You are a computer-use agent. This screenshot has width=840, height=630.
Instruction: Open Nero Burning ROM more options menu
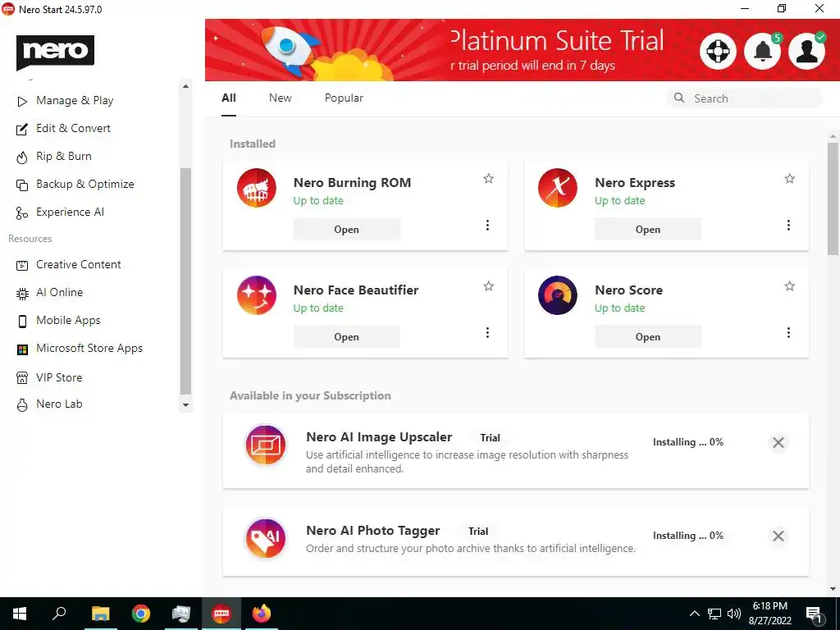click(487, 225)
